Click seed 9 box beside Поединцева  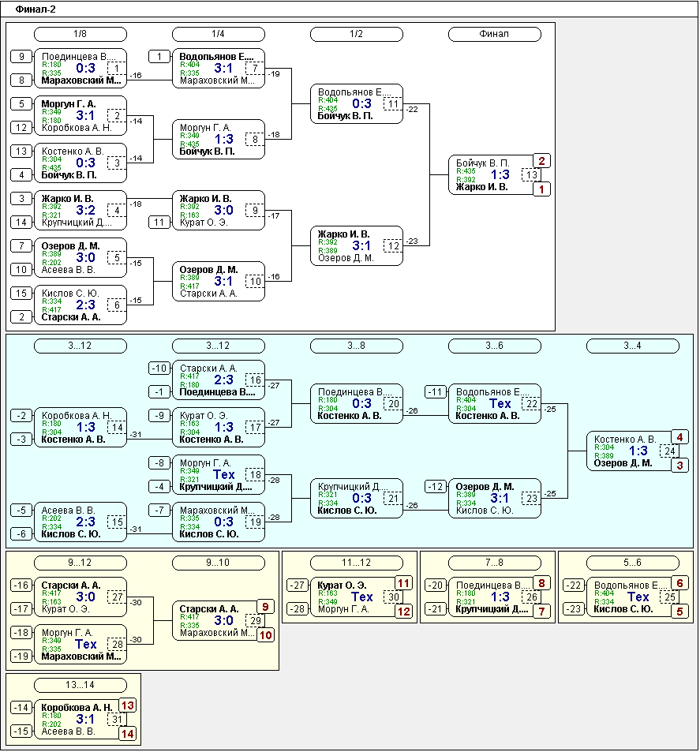pyautogui.click(x=21, y=57)
